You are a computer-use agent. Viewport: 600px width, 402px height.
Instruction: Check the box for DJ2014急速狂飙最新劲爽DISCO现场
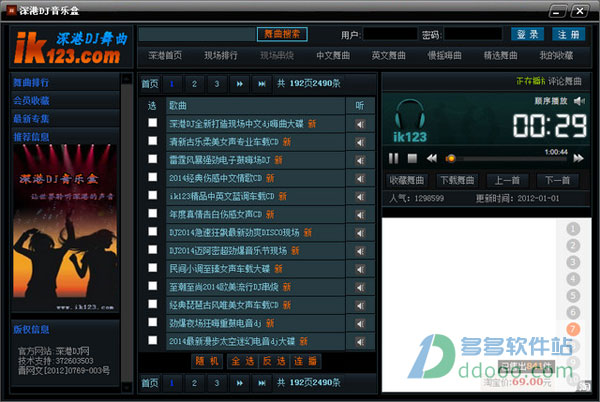(x=153, y=231)
